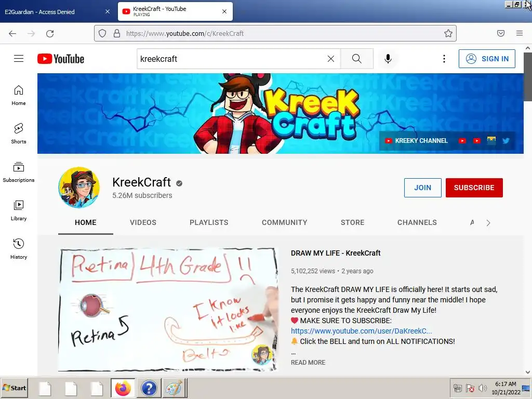Click the browser URL address bar
This screenshot has height=399, width=532.
pyautogui.click(x=275, y=33)
